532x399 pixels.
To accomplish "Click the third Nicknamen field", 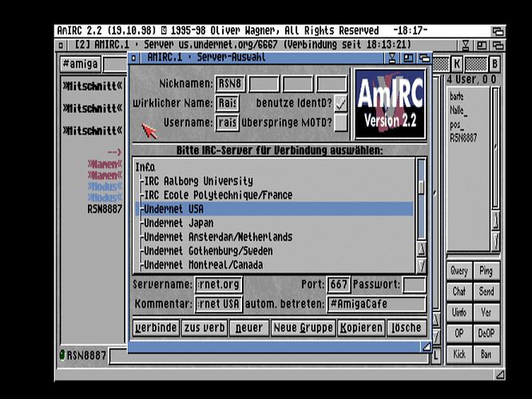I will tap(298, 84).
